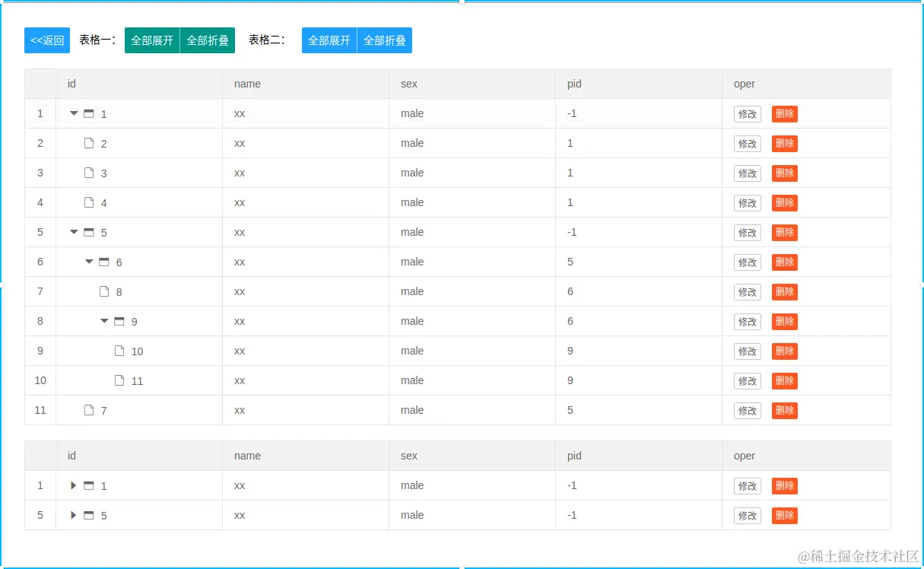The height and width of the screenshot is (569, 924).
Task: Click the 表格二 label
Action: [x=267, y=40]
